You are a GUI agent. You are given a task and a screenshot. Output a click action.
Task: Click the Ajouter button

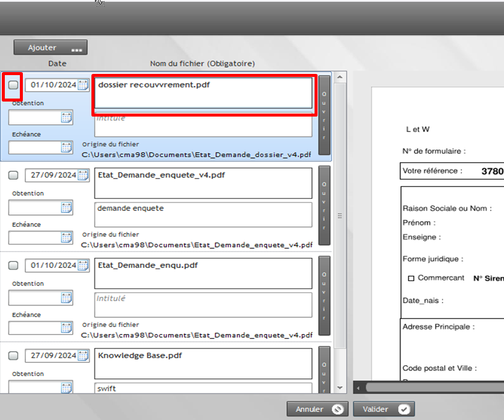click(51, 47)
